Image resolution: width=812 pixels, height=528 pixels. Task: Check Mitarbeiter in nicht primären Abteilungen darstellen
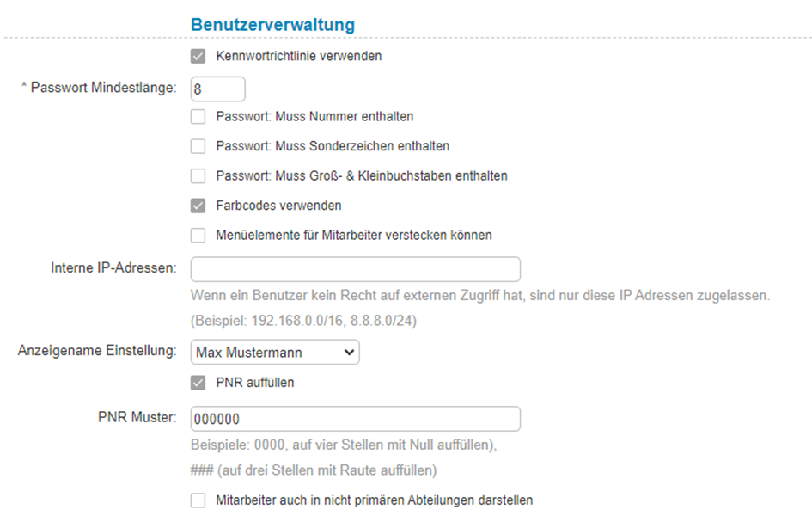198,500
